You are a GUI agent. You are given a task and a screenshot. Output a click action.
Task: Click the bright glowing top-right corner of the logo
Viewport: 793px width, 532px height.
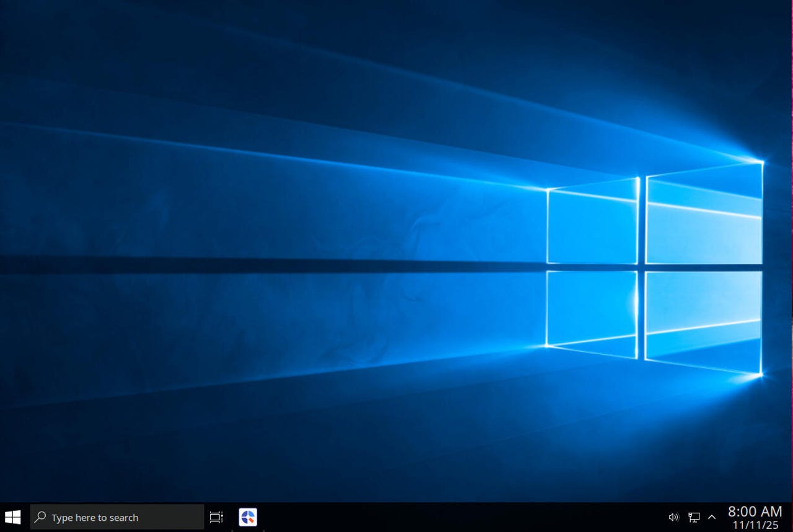coord(761,162)
